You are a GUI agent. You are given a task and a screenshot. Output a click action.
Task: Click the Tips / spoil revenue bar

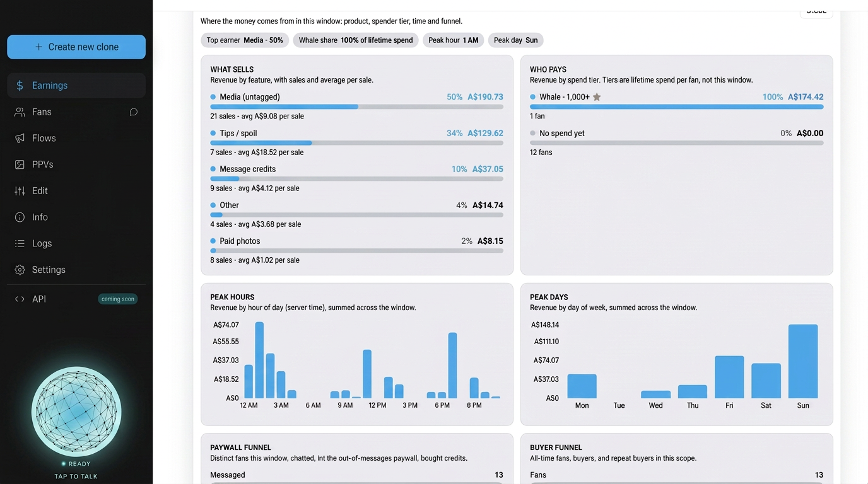pyautogui.click(x=357, y=143)
